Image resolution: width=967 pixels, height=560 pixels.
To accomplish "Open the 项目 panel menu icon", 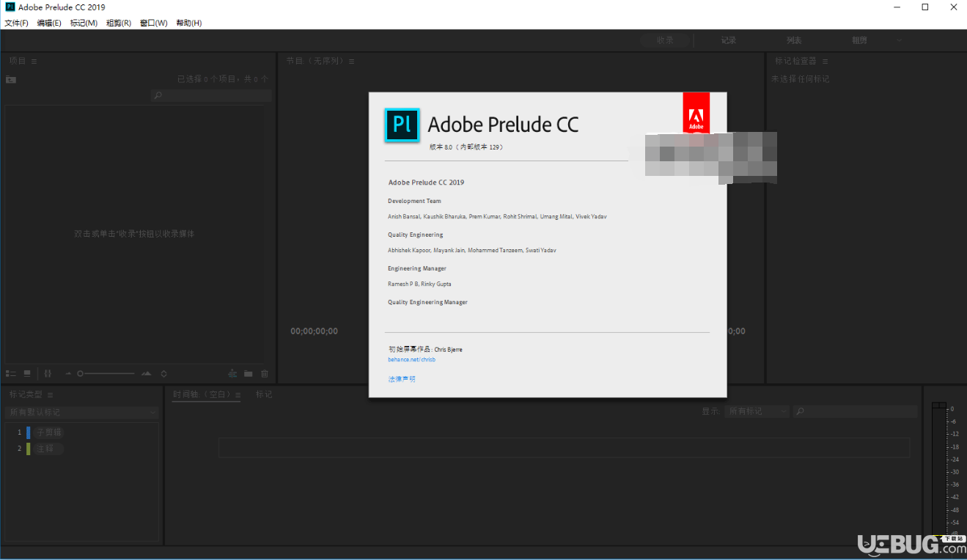I will point(34,62).
